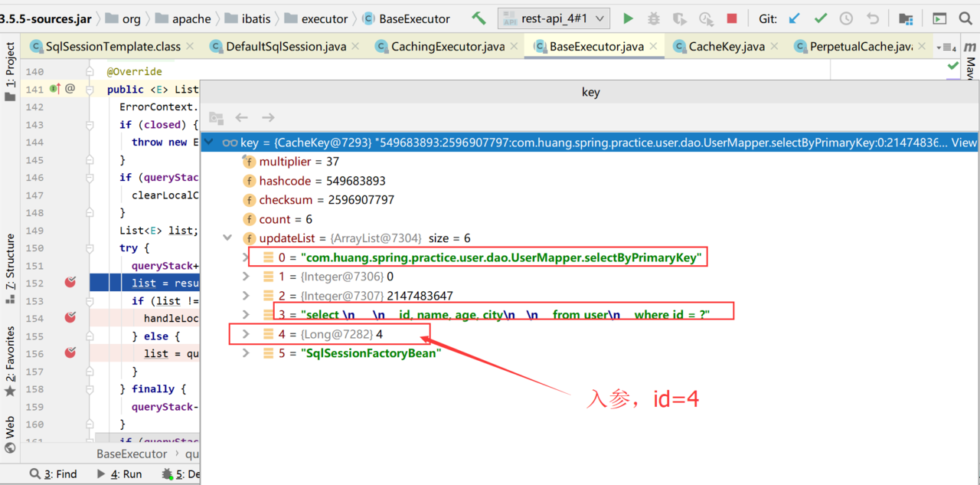Click fold marker on line 143
Screen dimensions: 980x485
tap(90, 125)
